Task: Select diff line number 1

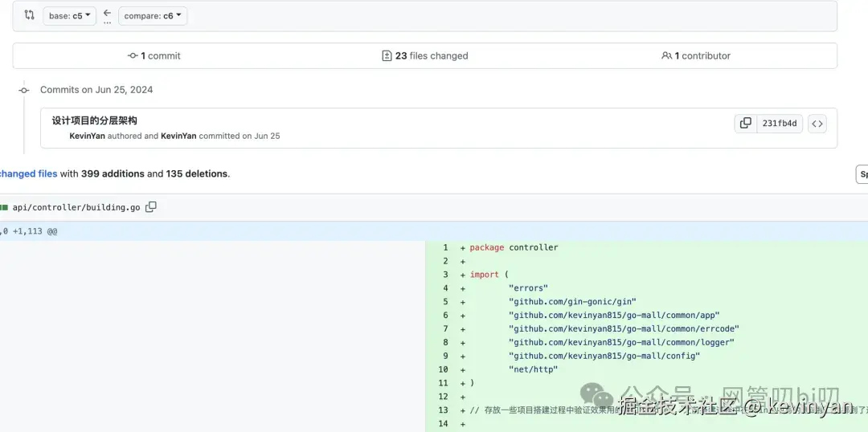Action: tap(445, 247)
